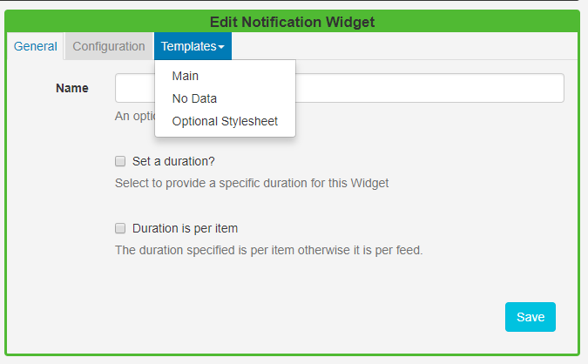
Task: Click the Name input left of the dropdown menu
Action: 135,88
